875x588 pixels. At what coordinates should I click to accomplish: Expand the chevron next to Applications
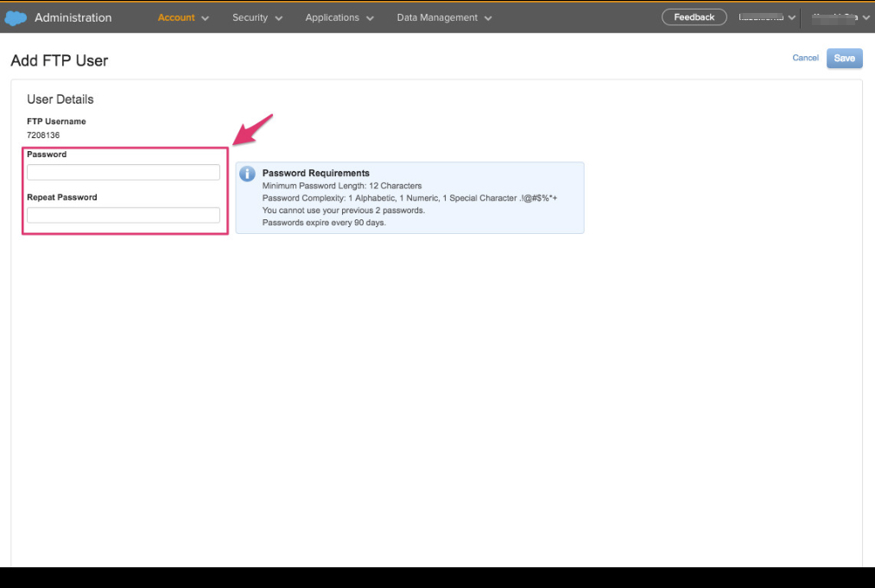pyautogui.click(x=370, y=18)
